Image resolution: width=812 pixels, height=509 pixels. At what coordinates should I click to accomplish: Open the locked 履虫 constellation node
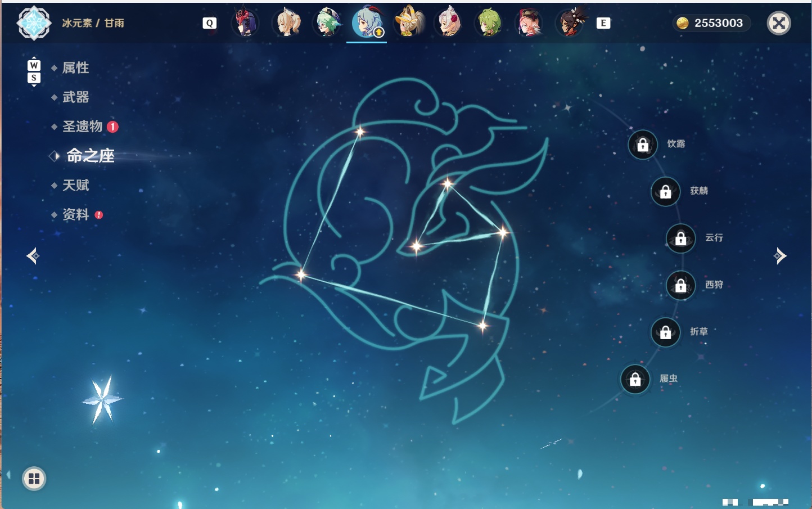tap(635, 380)
